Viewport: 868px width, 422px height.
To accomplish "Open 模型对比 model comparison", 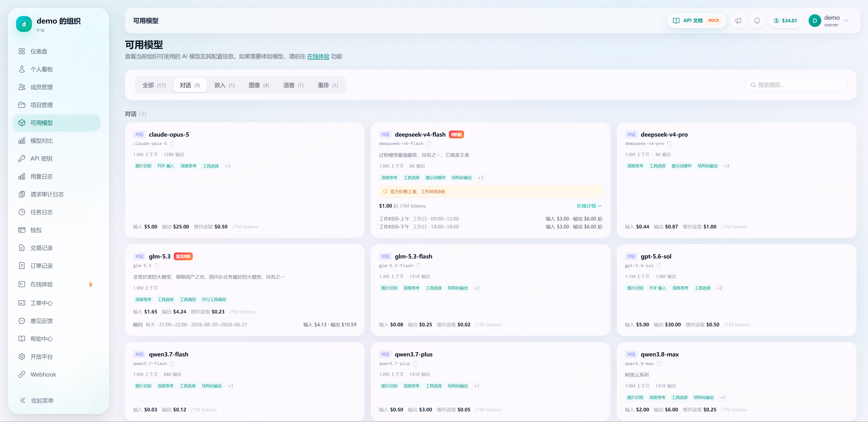I will [57, 141].
